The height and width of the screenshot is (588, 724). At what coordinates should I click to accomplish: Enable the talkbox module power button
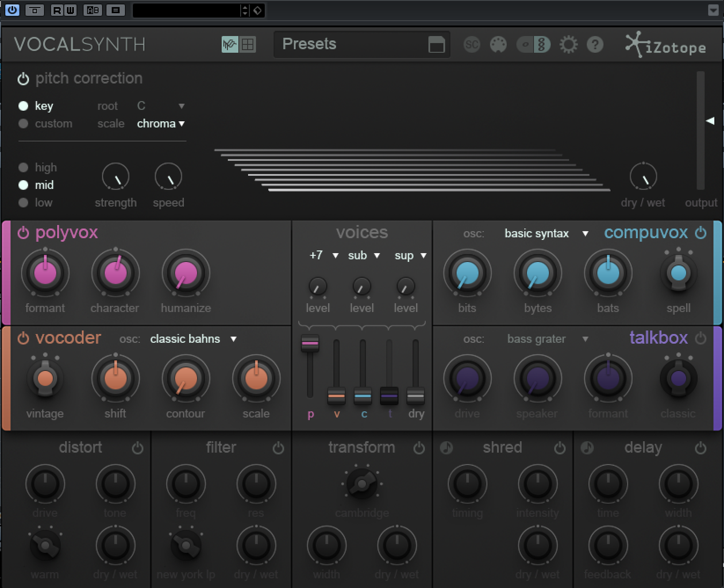point(700,338)
